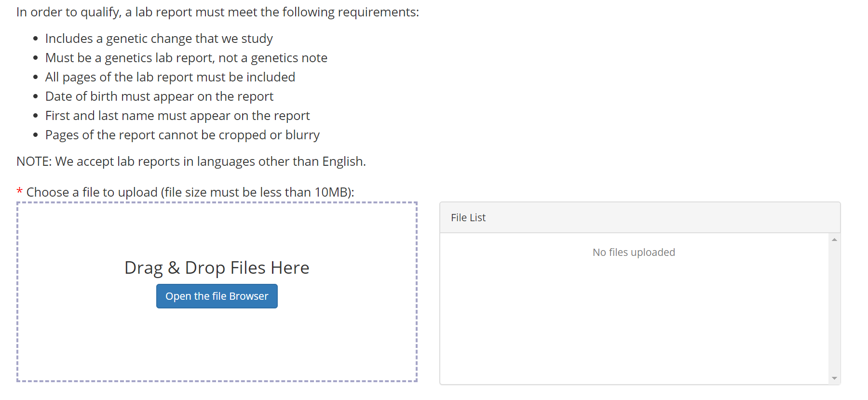The width and height of the screenshot is (868, 400).
Task: Click the File List scroll up arrow
Action: [x=834, y=240]
